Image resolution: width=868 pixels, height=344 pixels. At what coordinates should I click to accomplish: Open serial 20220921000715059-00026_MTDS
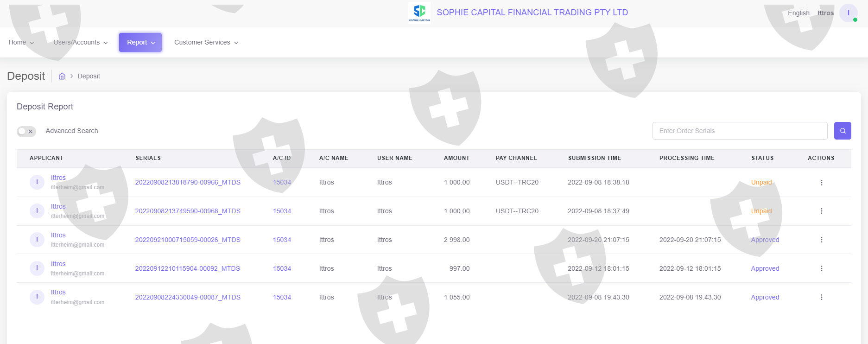click(x=188, y=240)
